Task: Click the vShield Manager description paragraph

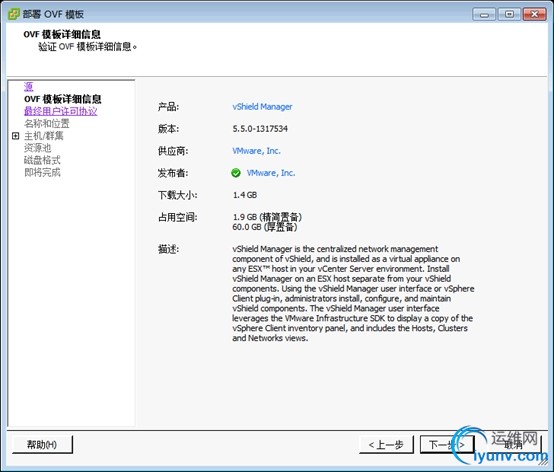Action: (353, 293)
